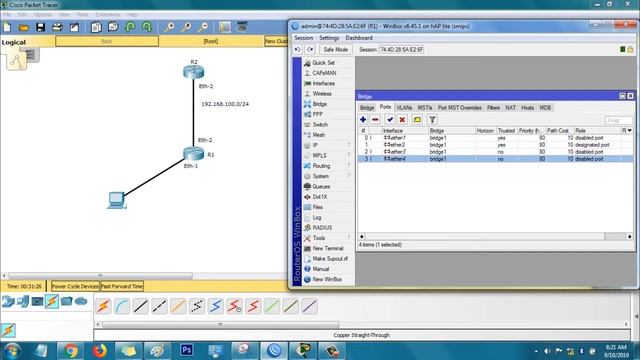
Task: Open the Dashboard menu in WinBox
Action: coord(359,38)
